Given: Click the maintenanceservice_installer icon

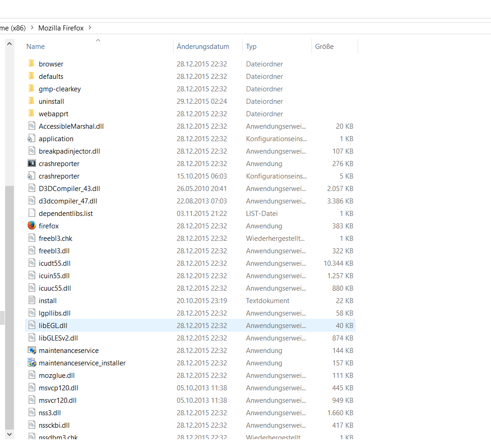Looking at the screenshot, I should (x=31, y=363).
